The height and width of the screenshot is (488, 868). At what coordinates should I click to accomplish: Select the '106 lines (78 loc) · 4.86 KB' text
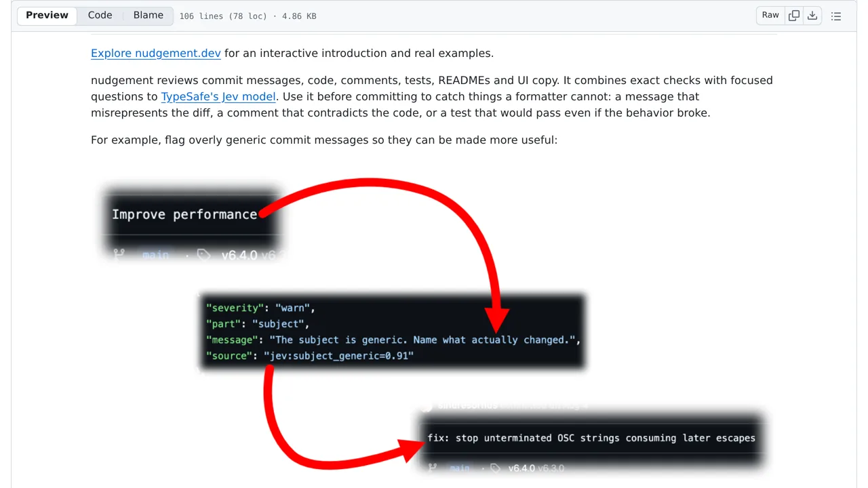[248, 16]
